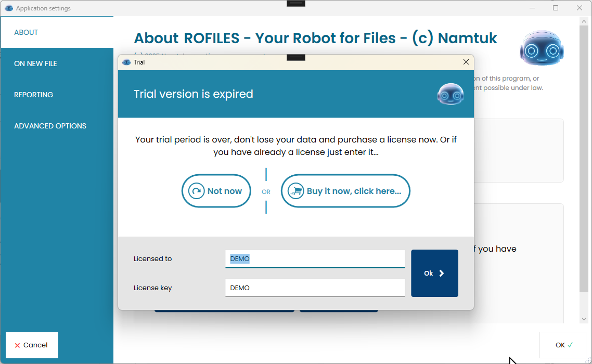This screenshot has width=592, height=364.
Task: Click the scrollbar up arrow
Action: (584, 21)
